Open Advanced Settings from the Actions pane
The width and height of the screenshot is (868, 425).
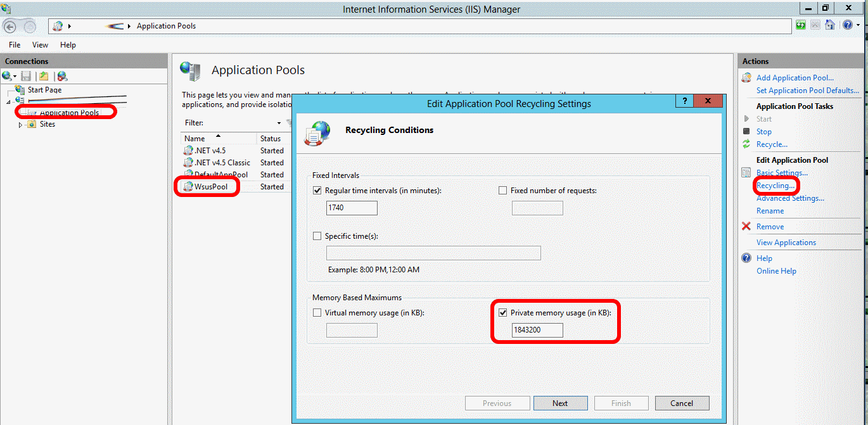pyautogui.click(x=790, y=198)
